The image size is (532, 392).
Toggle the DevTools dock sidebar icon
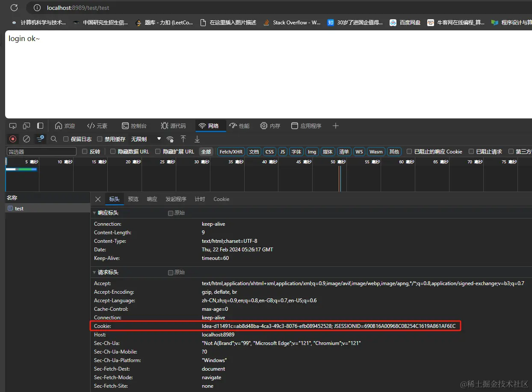tap(40, 126)
